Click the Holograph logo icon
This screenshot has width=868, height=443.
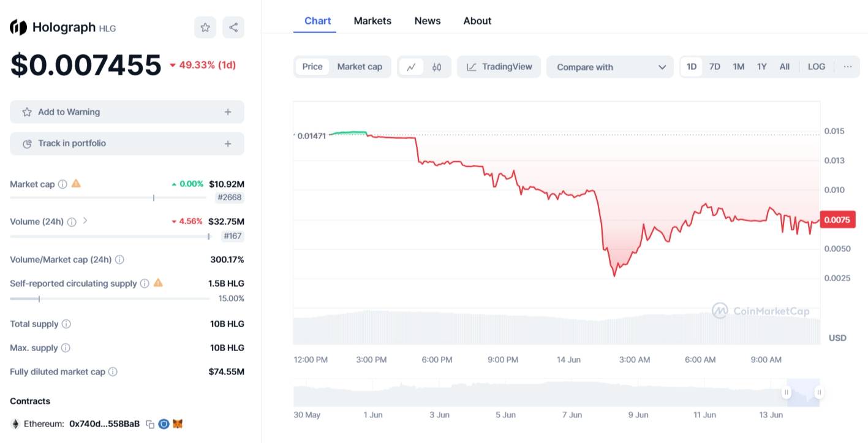tap(18, 27)
